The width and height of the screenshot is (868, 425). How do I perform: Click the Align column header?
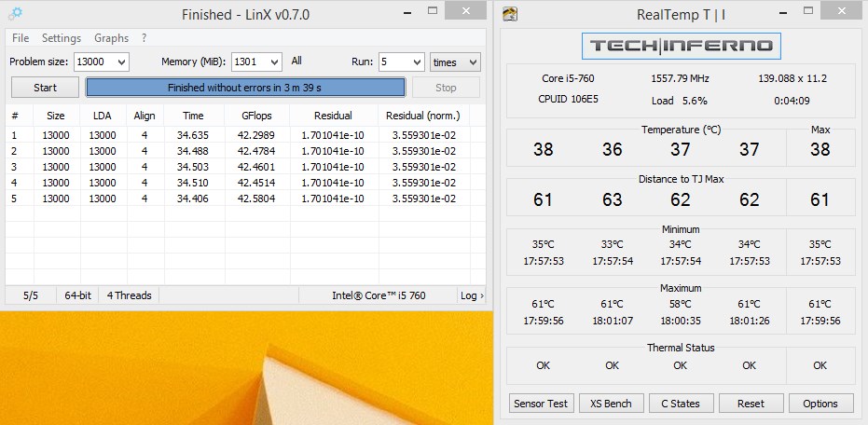[145, 116]
